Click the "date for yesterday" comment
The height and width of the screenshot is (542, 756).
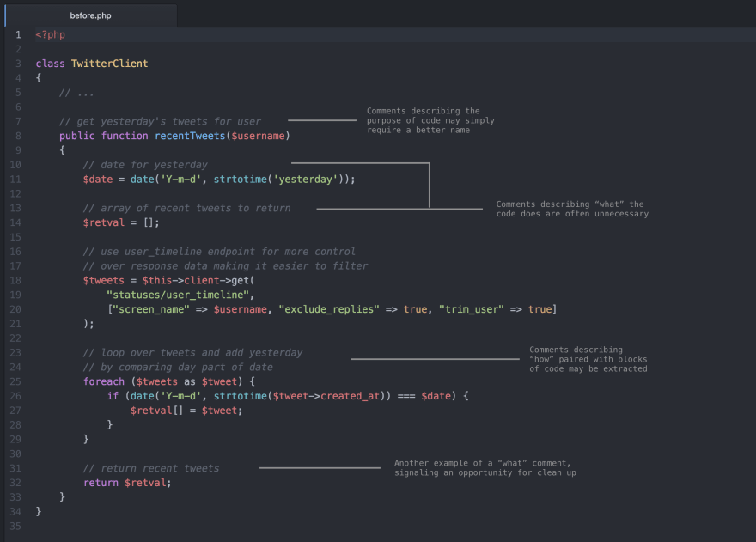pyautogui.click(x=145, y=165)
